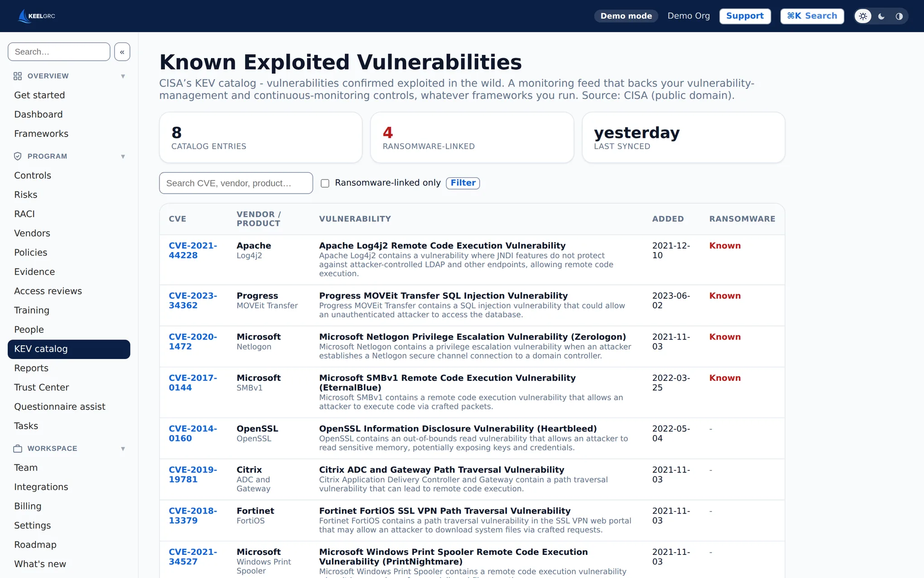Select the high-contrast theme icon
This screenshot has height=578, width=924.
[899, 16]
